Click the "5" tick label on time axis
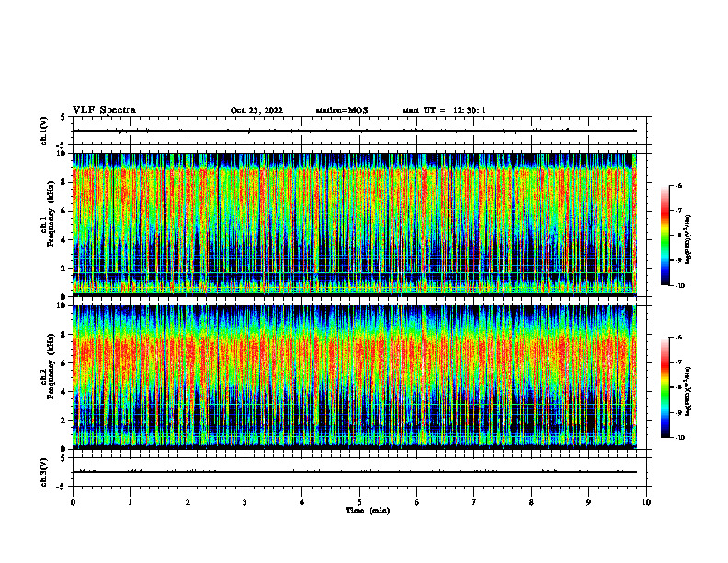This screenshot has width=728, height=563. click(x=359, y=502)
